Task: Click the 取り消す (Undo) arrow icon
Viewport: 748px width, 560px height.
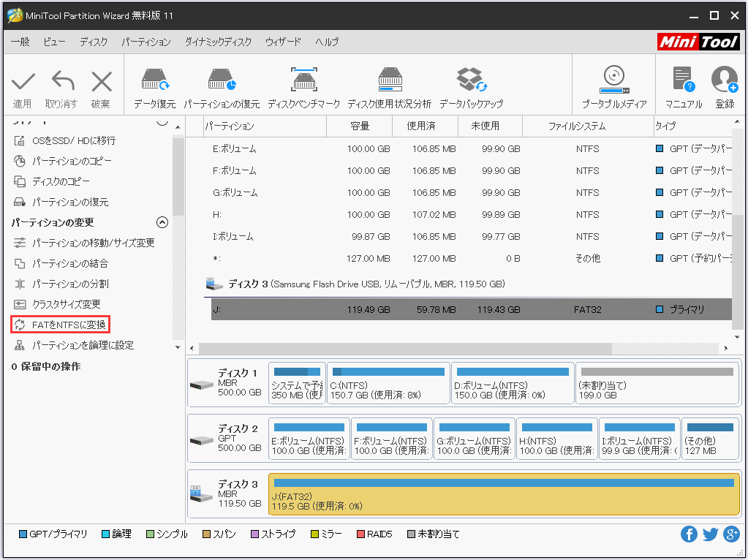Action: click(x=62, y=83)
